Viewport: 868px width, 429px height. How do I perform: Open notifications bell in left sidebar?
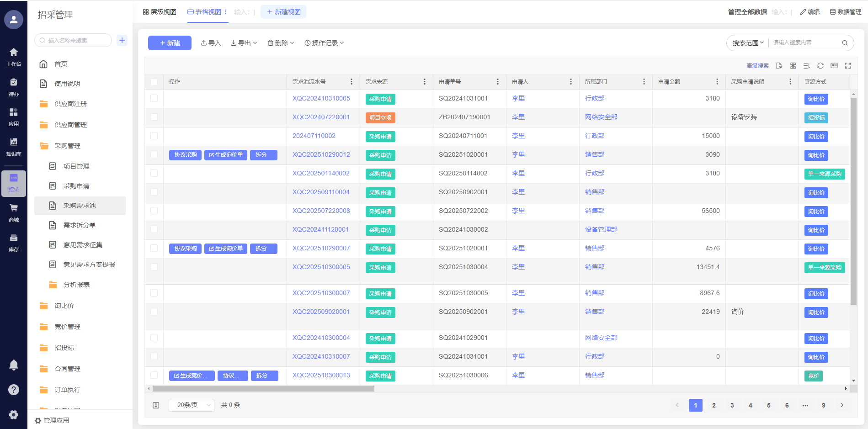point(14,365)
